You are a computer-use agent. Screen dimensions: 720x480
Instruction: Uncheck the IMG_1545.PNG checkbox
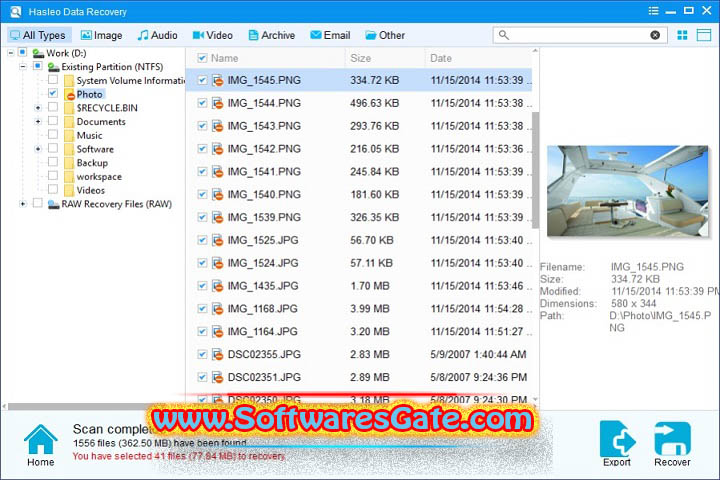point(202,80)
